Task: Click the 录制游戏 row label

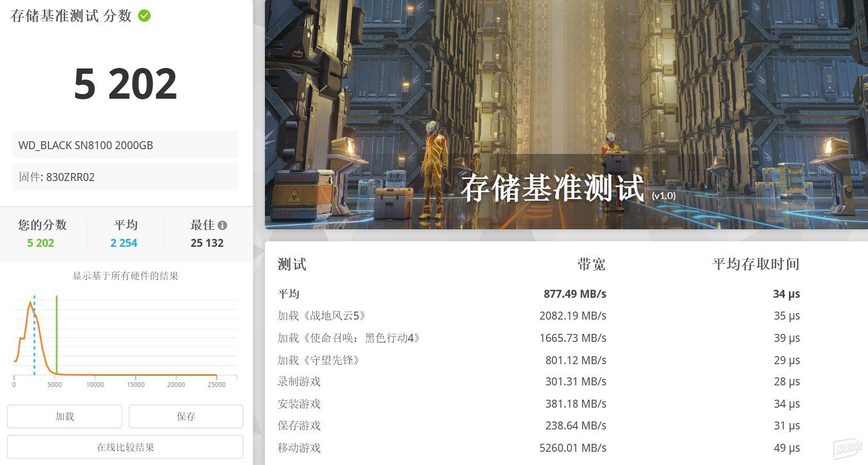Action: pyautogui.click(x=299, y=382)
